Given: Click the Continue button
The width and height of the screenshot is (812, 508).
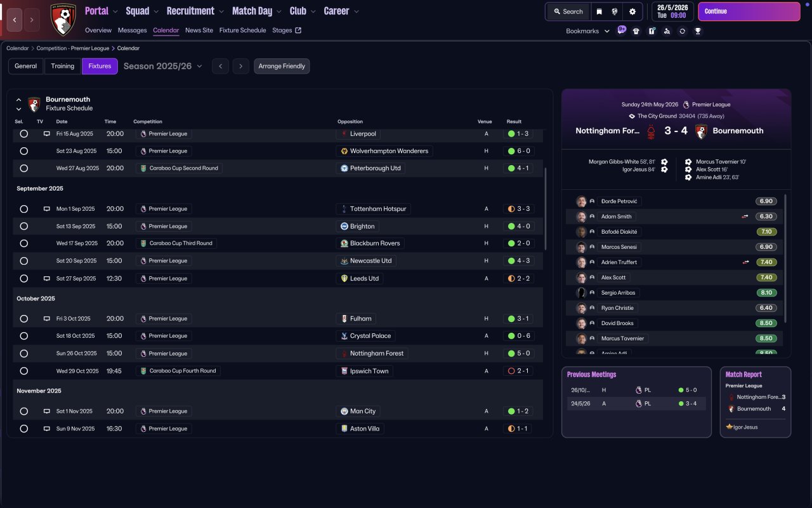Looking at the screenshot, I should pyautogui.click(x=749, y=11).
